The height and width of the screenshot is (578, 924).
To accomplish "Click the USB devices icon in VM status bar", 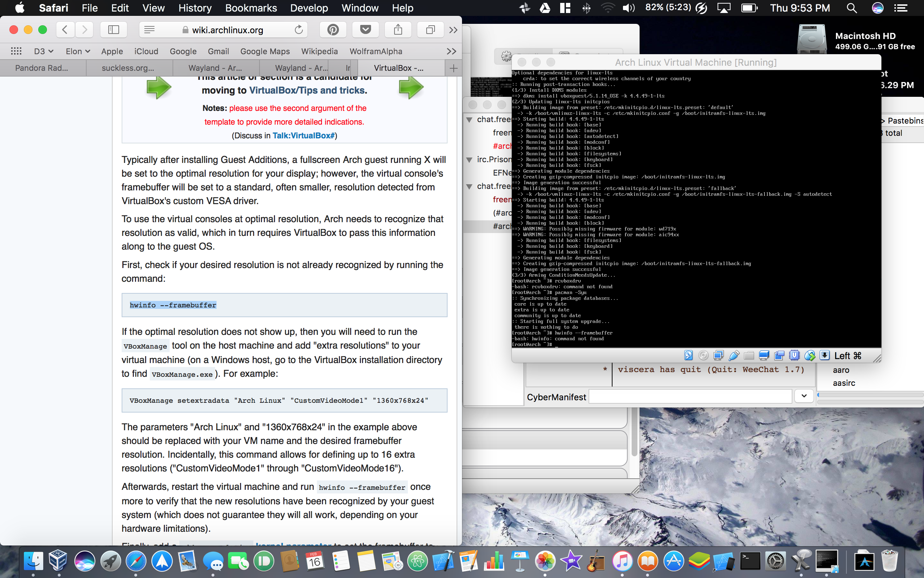I will 734,355.
